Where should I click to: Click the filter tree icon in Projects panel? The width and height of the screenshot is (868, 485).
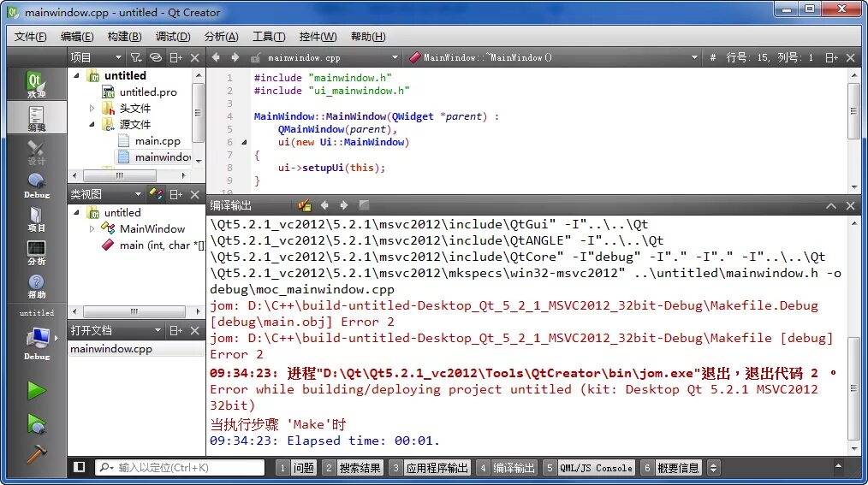coord(135,57)
